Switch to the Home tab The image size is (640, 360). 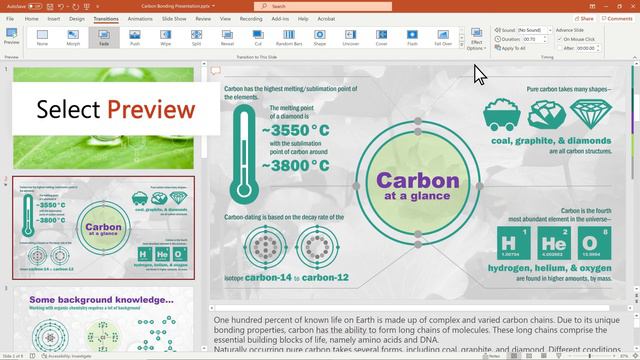(31, 19)
